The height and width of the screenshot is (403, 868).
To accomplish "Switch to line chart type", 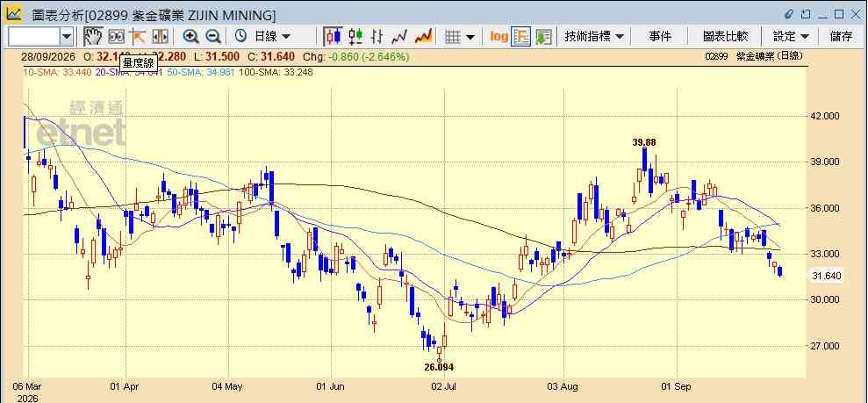I will click(x=399, y=37).
